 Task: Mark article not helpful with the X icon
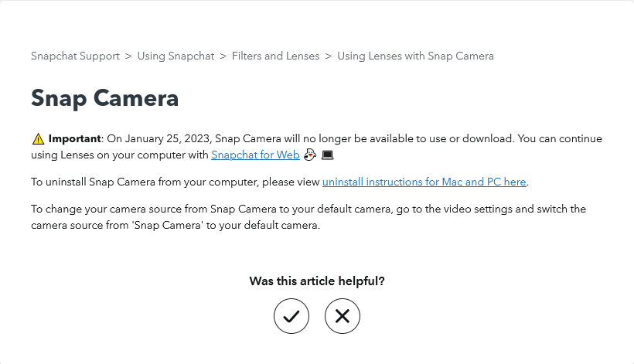pyautogui.click(x=342, y=316)
